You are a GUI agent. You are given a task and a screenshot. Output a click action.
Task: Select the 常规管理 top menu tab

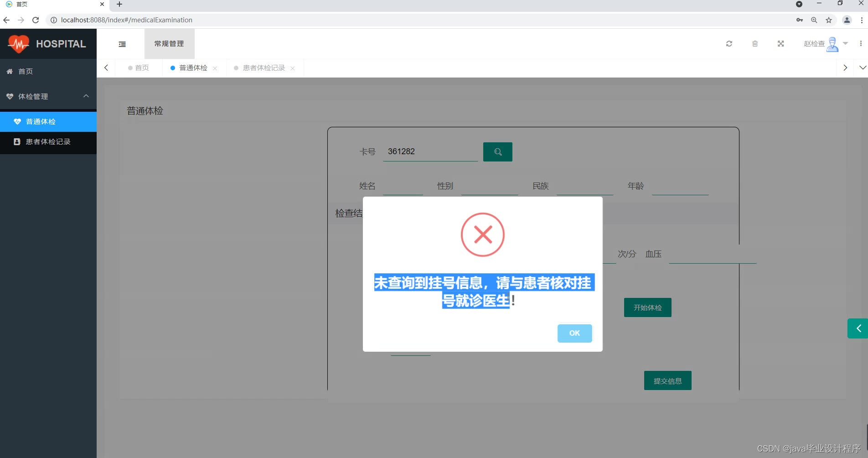(169, 44)
